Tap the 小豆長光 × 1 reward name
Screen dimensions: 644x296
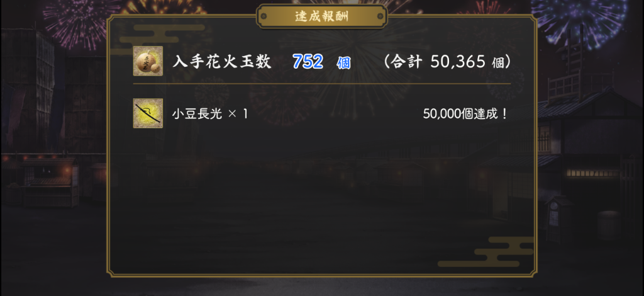tap(210, 114)
